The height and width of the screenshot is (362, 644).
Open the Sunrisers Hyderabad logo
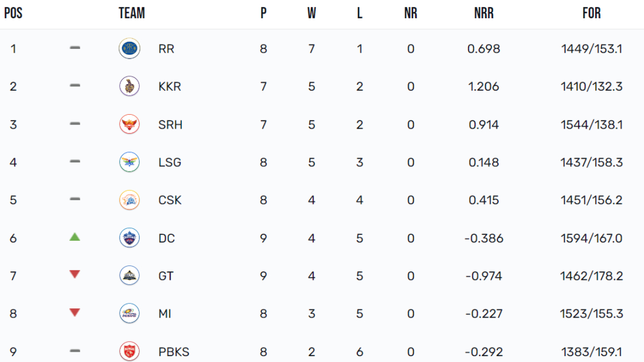pyautogui.click(x=129, y=124)
